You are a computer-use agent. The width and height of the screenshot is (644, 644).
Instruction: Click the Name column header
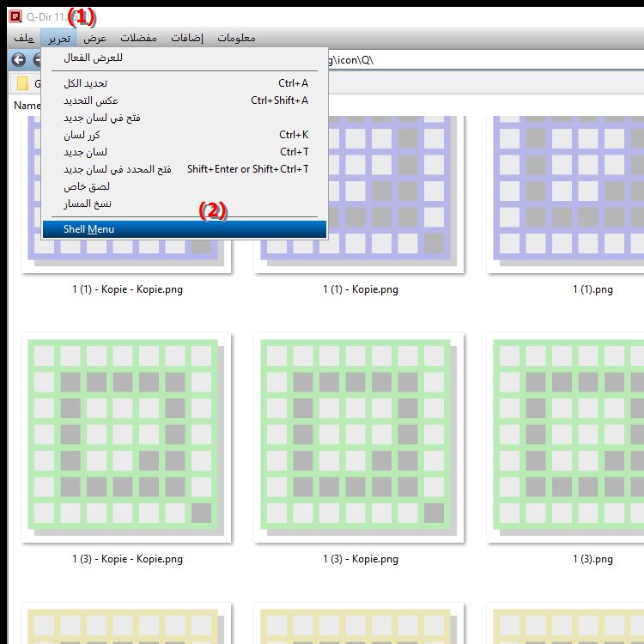click(x=27, y=106)
